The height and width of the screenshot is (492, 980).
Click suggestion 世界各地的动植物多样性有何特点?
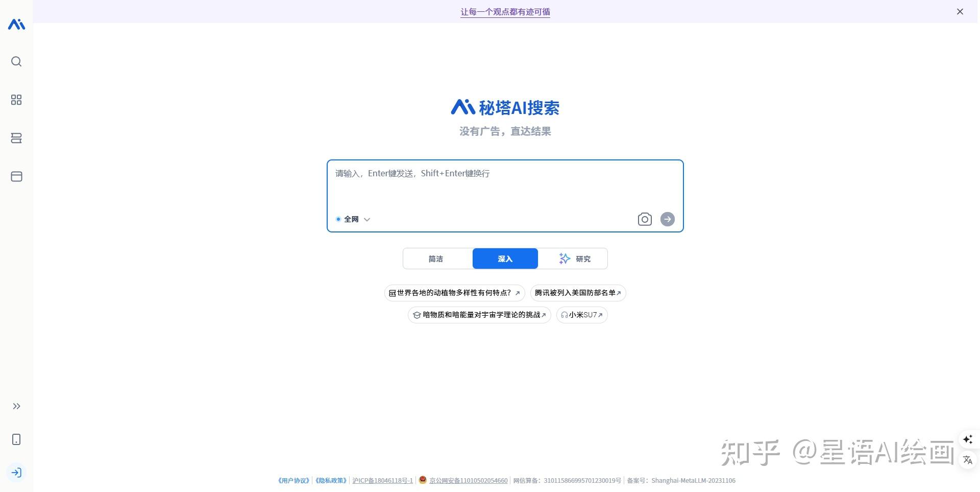tap(454, 293)
